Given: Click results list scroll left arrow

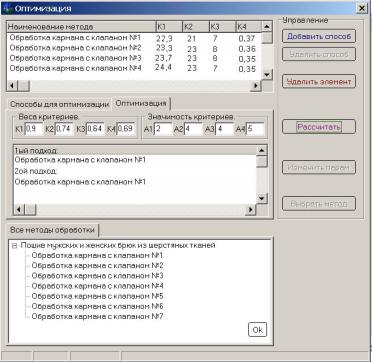Looking at the screenshot, I should click(19, 210).
